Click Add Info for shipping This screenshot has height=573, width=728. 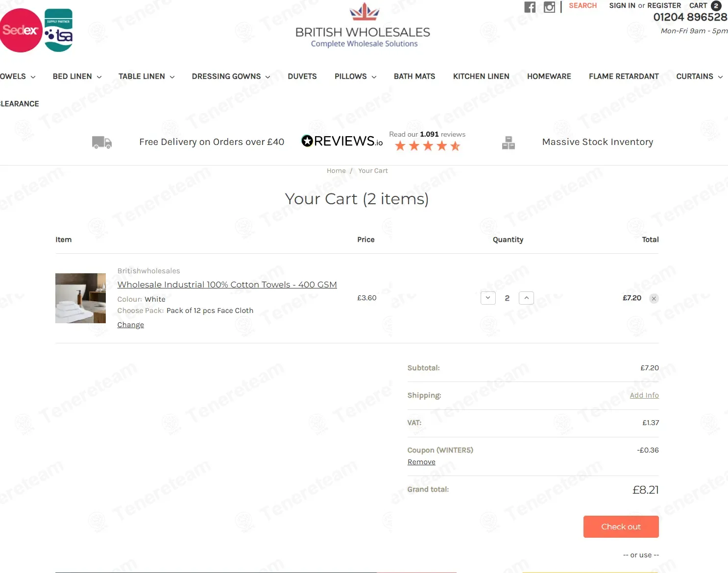point(644,395)
